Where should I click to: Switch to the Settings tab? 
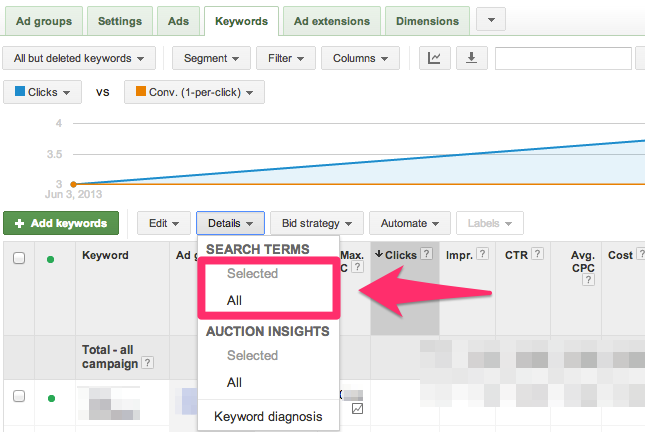click(x=120, y=21)
